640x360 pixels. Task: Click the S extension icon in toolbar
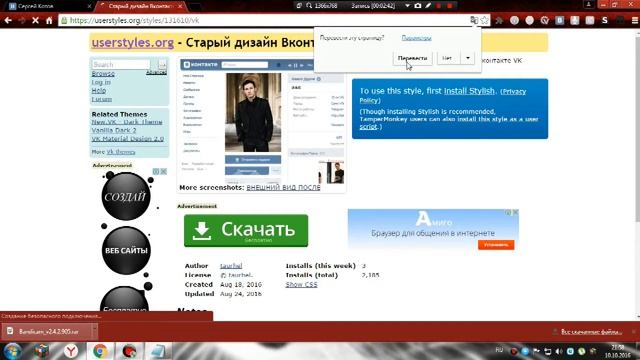tap(605, 20)
